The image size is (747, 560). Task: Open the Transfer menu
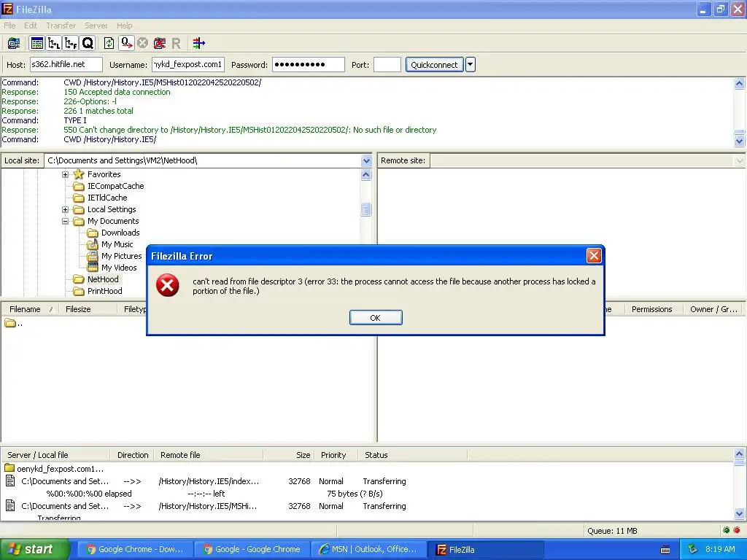(x=61, y=26)
